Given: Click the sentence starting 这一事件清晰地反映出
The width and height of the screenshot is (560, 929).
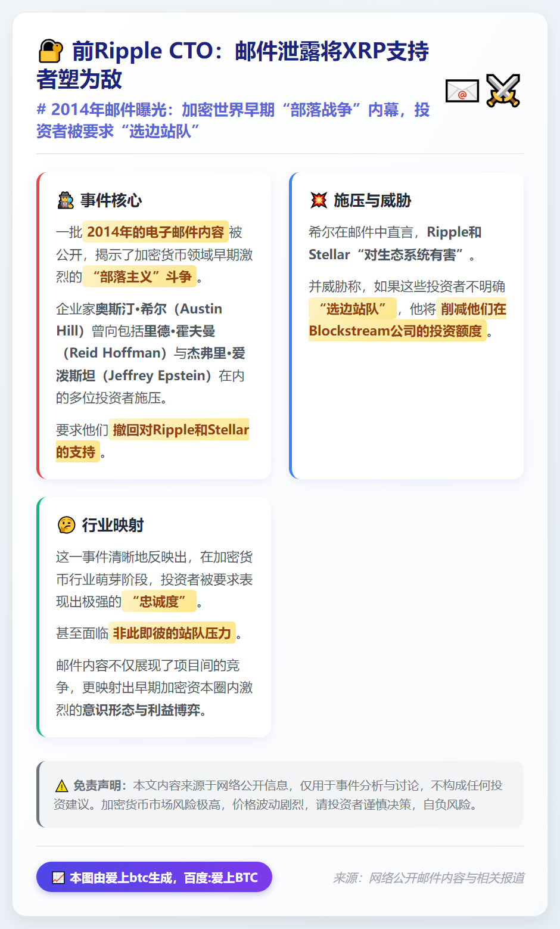Looking at the screenshot, I should coord(154,579).
